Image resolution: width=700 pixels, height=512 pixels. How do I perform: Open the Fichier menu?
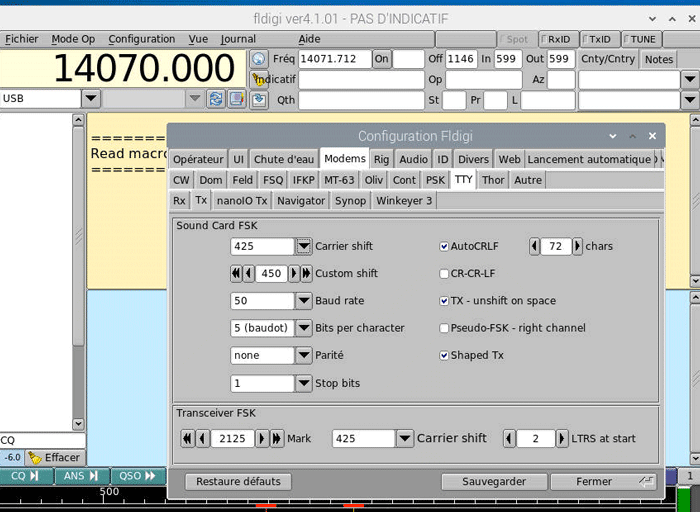tap(21, 39)
